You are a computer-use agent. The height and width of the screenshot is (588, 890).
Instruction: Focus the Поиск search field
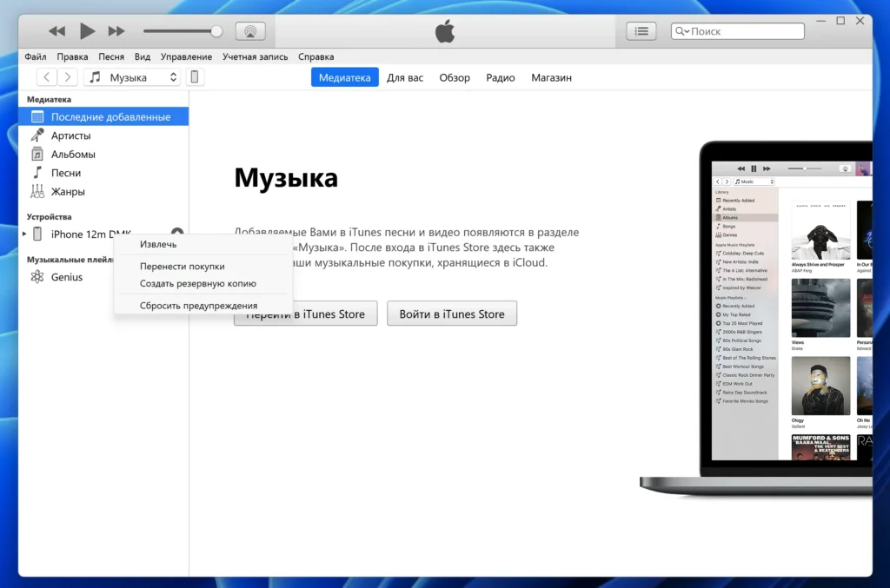pos(737,31)
